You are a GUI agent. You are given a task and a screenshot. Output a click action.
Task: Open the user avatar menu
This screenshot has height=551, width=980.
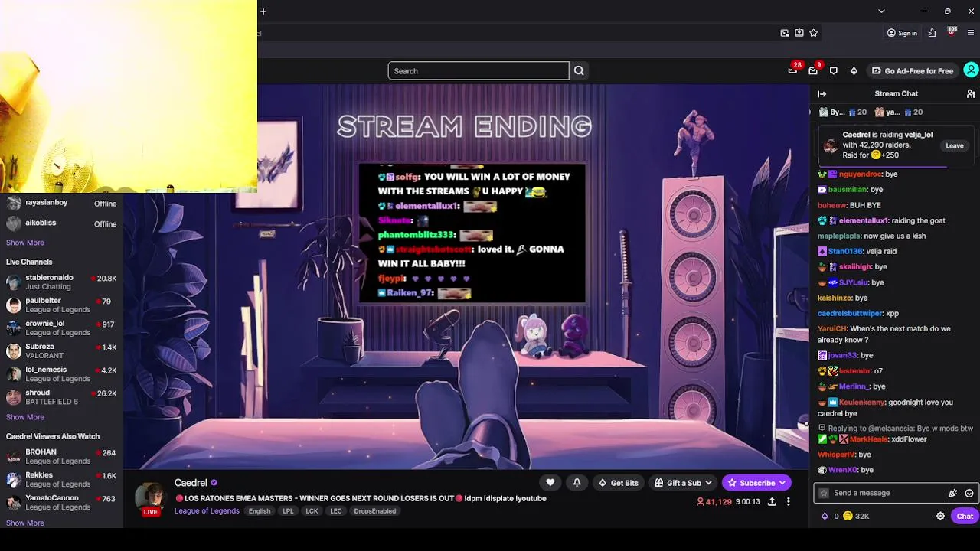(971, 70)
